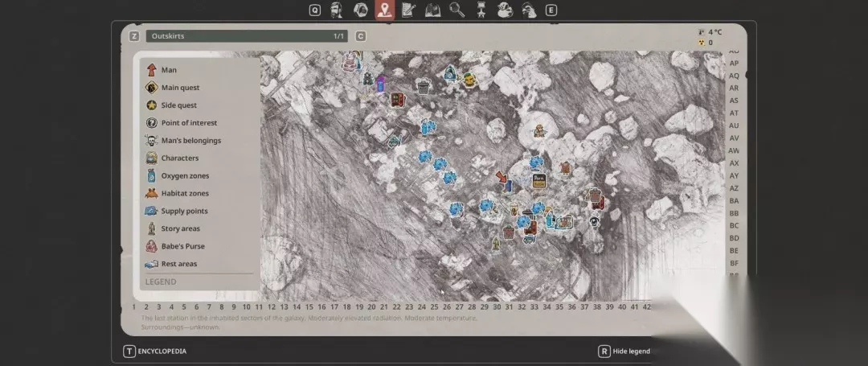The image size is (868, 366).
Task: Open the open book journal icon
Action: click(432, 10)
